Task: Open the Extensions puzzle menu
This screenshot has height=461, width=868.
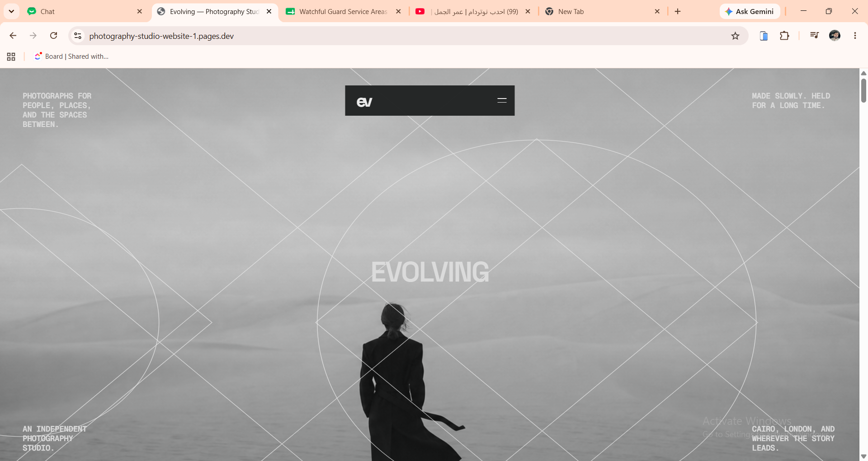Action: coord(784,36)
